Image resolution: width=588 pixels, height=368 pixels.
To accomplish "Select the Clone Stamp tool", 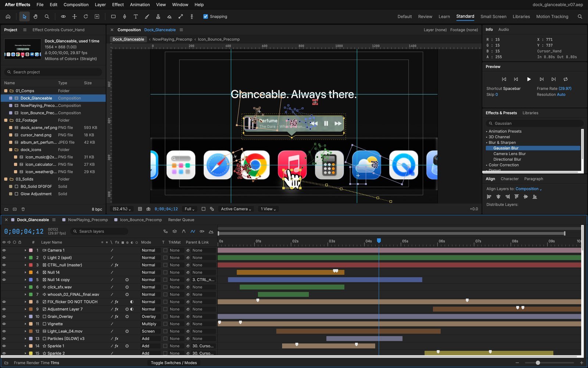I will 158,17.
